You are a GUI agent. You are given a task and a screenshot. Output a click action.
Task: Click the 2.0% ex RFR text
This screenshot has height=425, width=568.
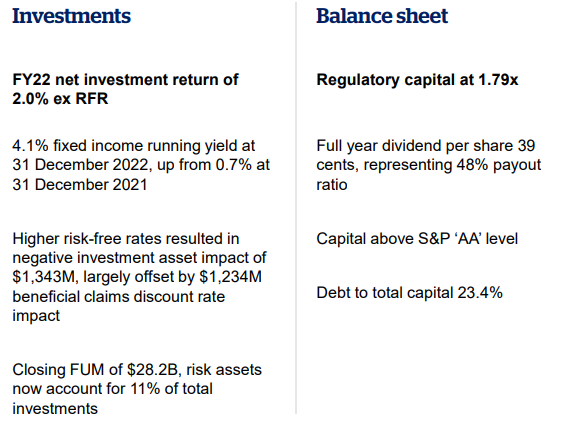click(x=60, y=99)
